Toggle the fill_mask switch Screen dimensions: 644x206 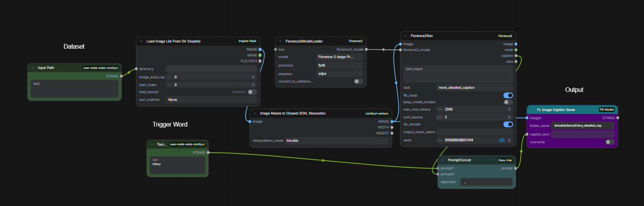[x=508, y=95]
